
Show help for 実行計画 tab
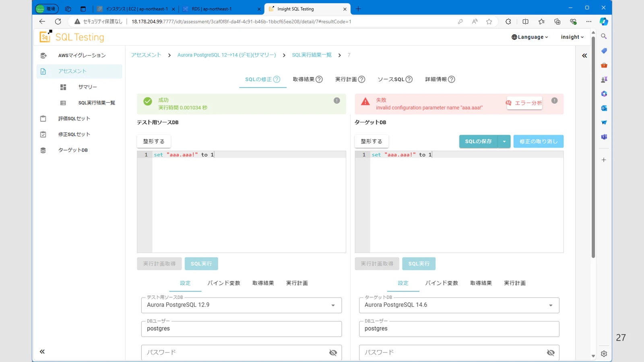[x=362, y=79]
